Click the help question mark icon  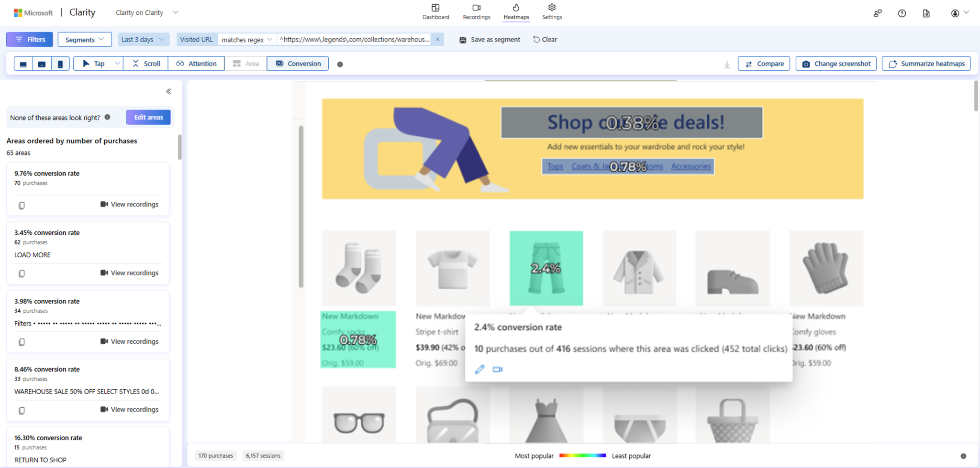[x=902, y=13]
